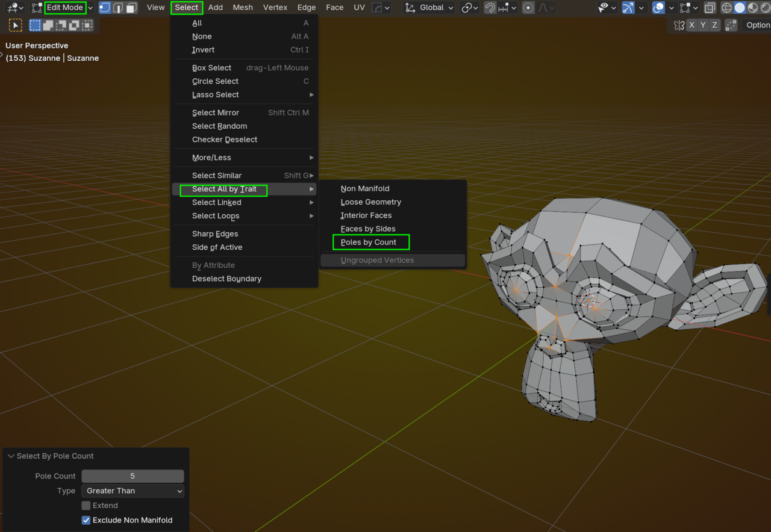The height and width of the screenshot is (532, 771).
Task: Choose the Invert selection mode
Action: (75, 25)
